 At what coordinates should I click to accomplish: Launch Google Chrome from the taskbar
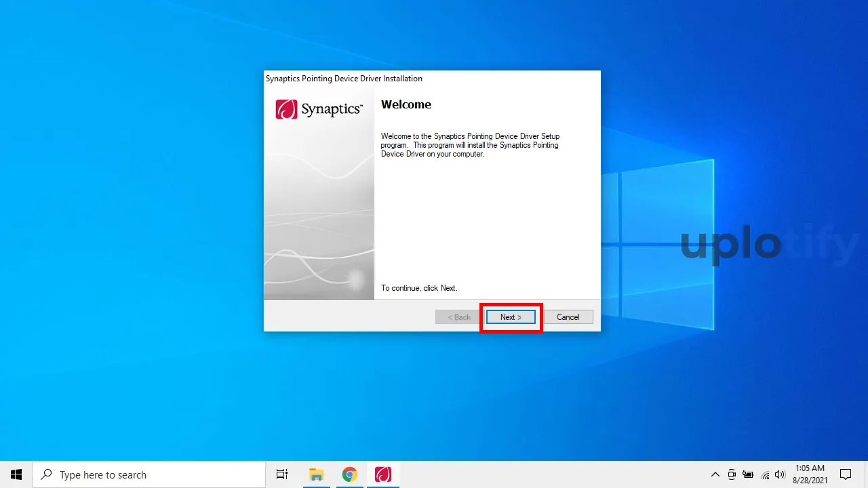(x=349, y=474)
